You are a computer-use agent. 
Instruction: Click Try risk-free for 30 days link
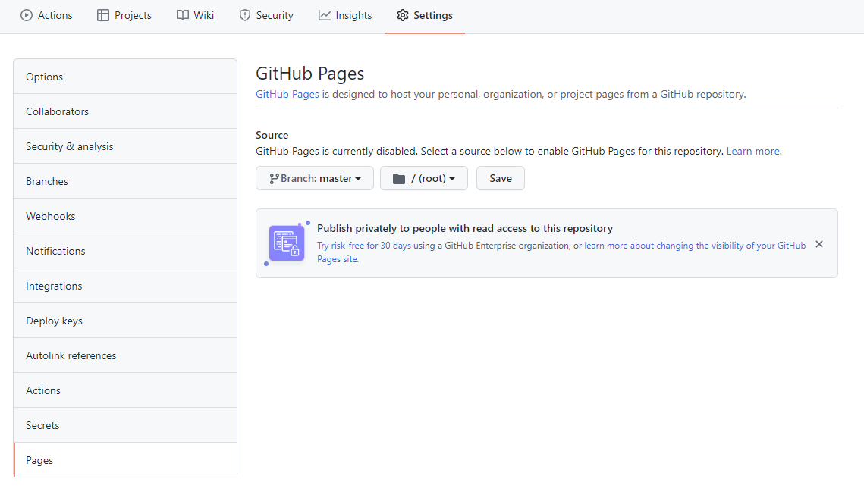tap(363, 246)
